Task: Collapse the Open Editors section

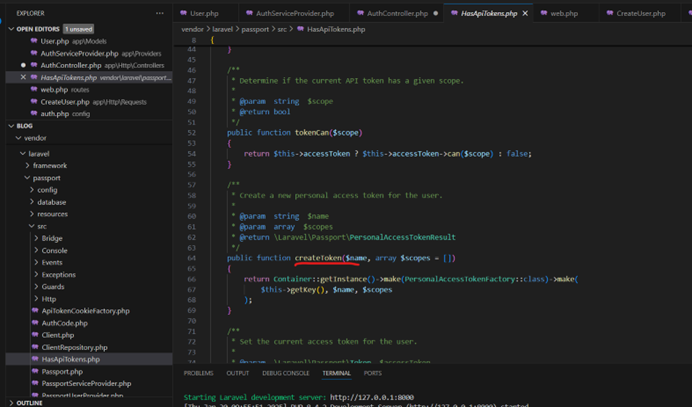Action: click(11, 29)
